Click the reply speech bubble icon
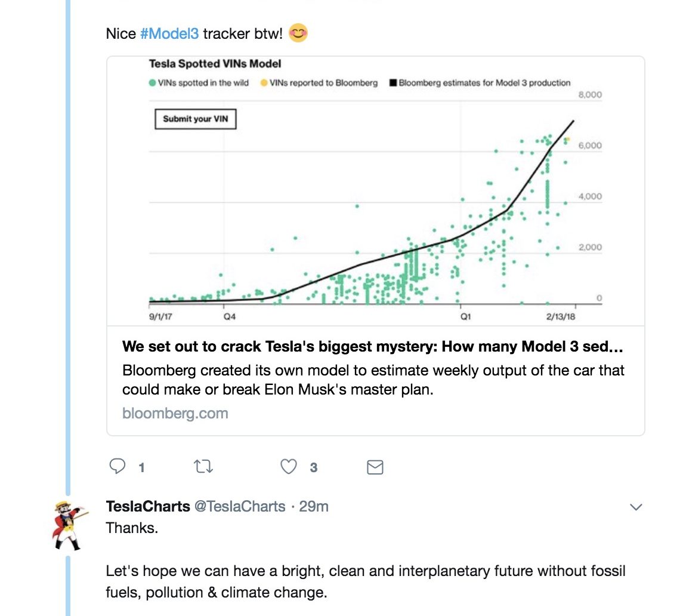This screenshot has width=686, height=616. point(118,466)
